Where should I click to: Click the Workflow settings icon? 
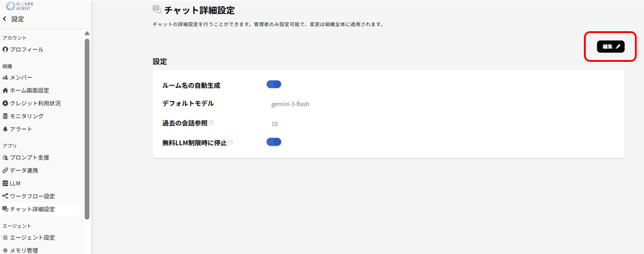[x=6, y=196]
